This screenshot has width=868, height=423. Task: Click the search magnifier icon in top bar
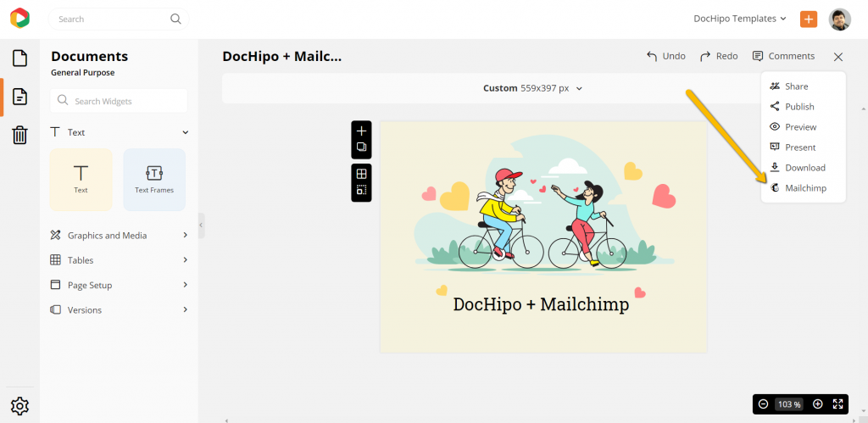coord(175,19)
